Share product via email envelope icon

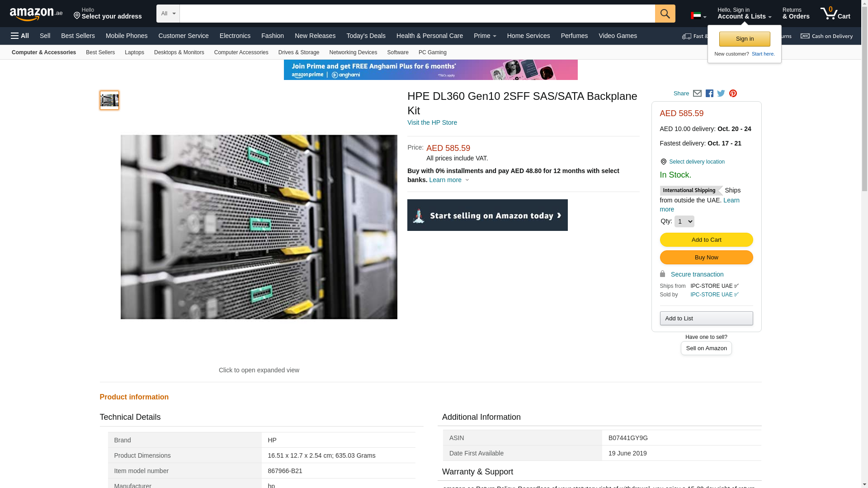pos(697,94)
